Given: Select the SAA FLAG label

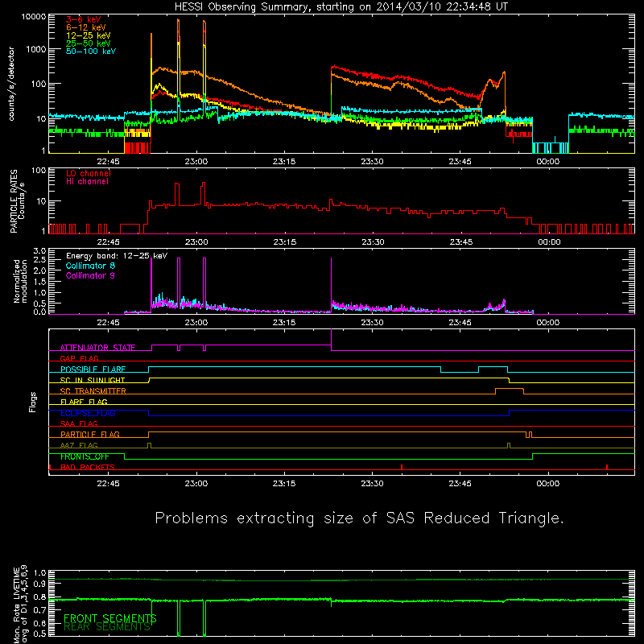Looking at the screenshot, I should (79, 423).
